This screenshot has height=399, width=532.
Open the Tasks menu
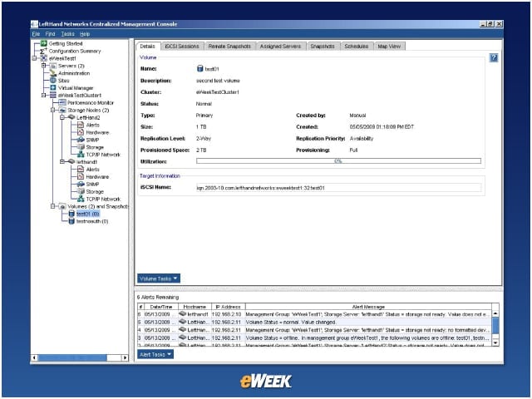(x=67, y=34)
